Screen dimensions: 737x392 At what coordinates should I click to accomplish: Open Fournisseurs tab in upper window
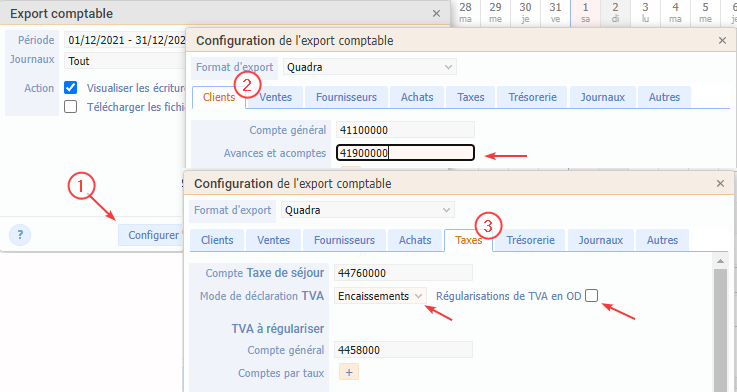click(346, 97)
